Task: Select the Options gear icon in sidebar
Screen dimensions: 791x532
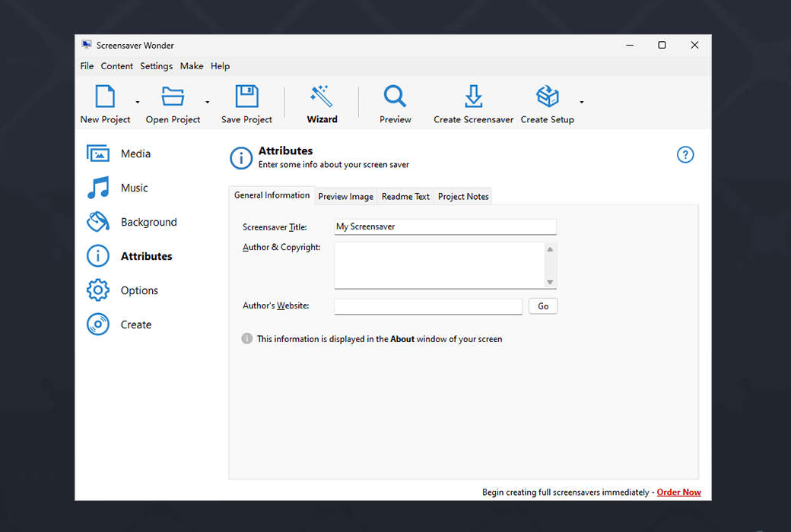Action: 98,290
